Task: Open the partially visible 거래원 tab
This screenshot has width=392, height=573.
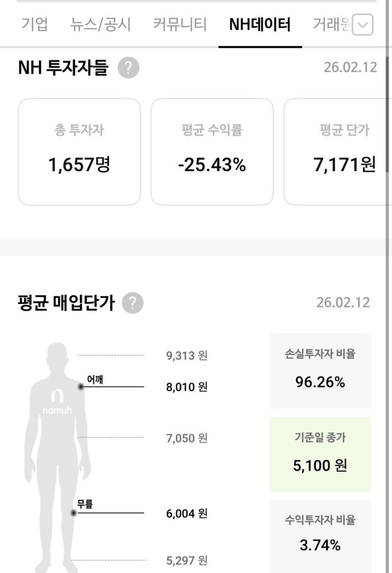Action: coord(330,25)
